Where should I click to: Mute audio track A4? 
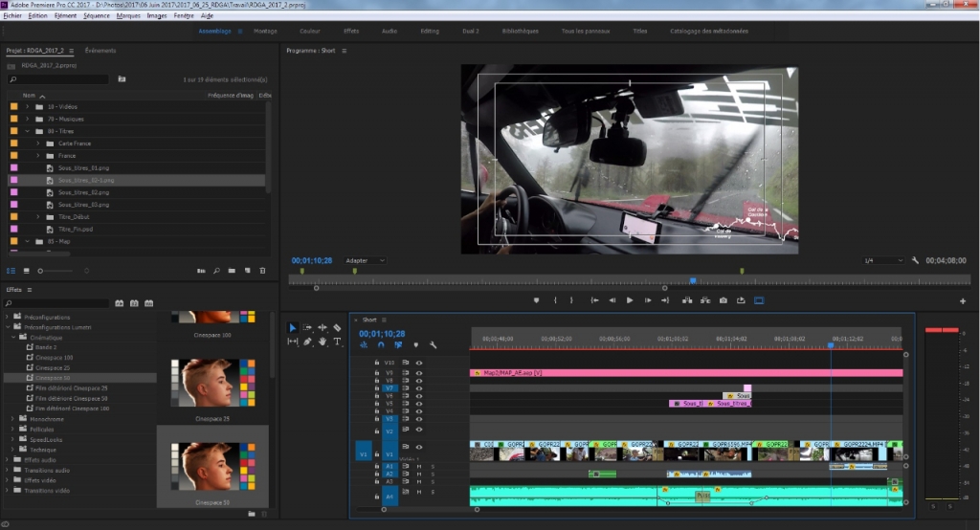pyautogui.click(x=419, y=492)
